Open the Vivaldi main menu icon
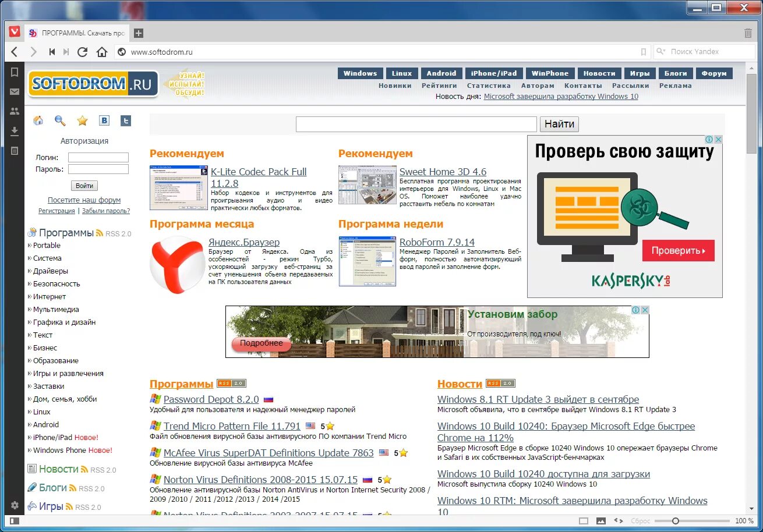 [x=15, y=33]
